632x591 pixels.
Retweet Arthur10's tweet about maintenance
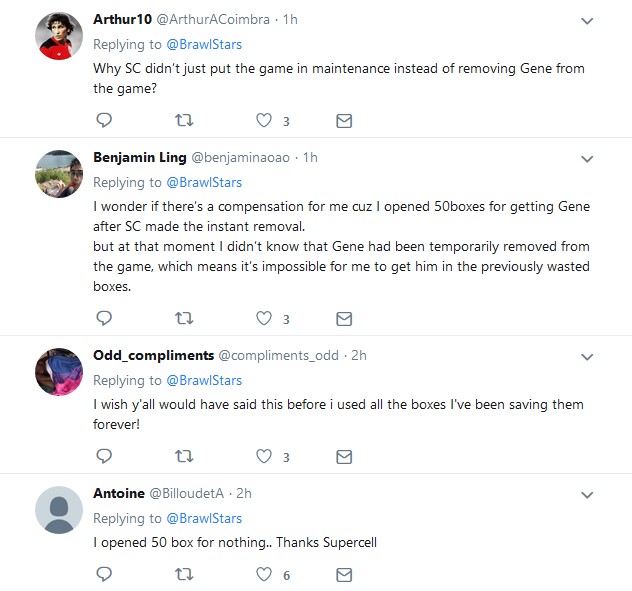coord(184,120)
